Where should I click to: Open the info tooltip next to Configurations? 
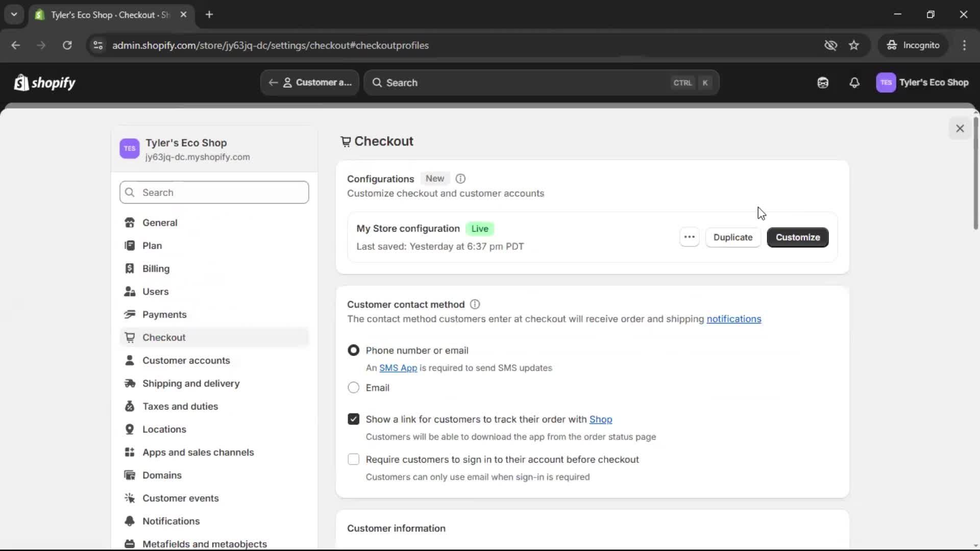click(x=460, y=179)
